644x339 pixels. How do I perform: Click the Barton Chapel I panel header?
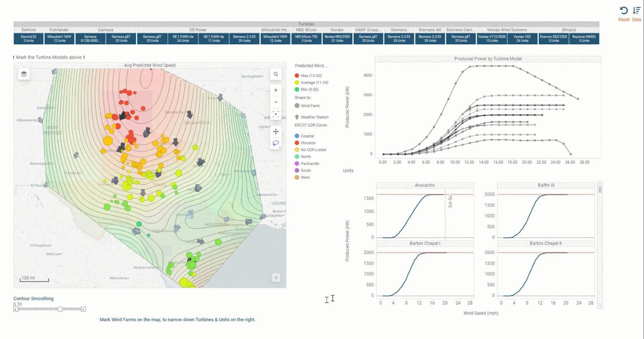point(425,243)
